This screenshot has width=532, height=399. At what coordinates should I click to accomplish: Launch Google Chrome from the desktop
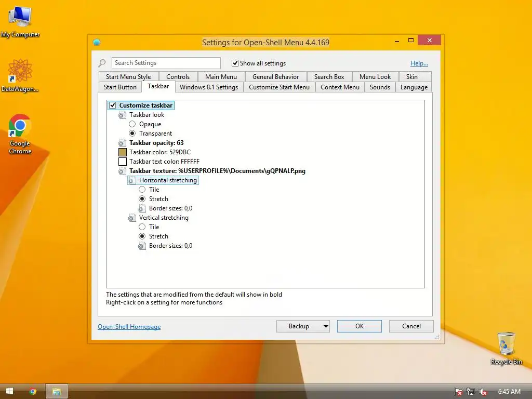click(20, 134)
